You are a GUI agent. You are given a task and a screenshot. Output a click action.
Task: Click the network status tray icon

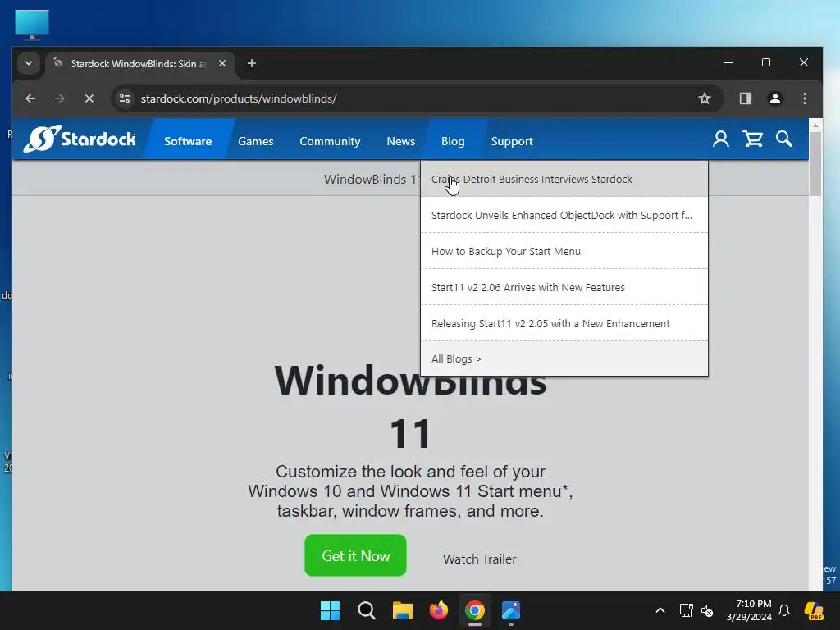(687, 610)
